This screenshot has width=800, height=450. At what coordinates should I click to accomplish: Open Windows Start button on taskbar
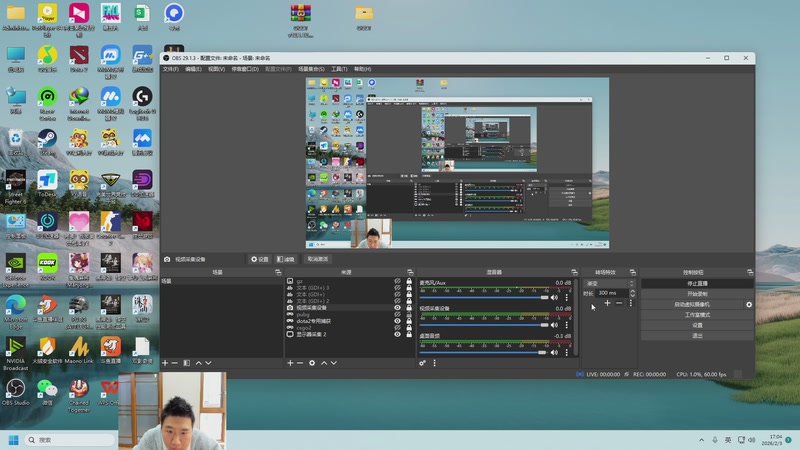(14, 440)
